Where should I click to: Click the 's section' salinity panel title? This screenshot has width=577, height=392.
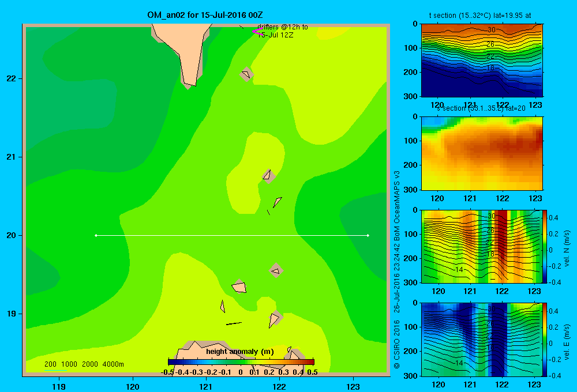tap(481, 108)
